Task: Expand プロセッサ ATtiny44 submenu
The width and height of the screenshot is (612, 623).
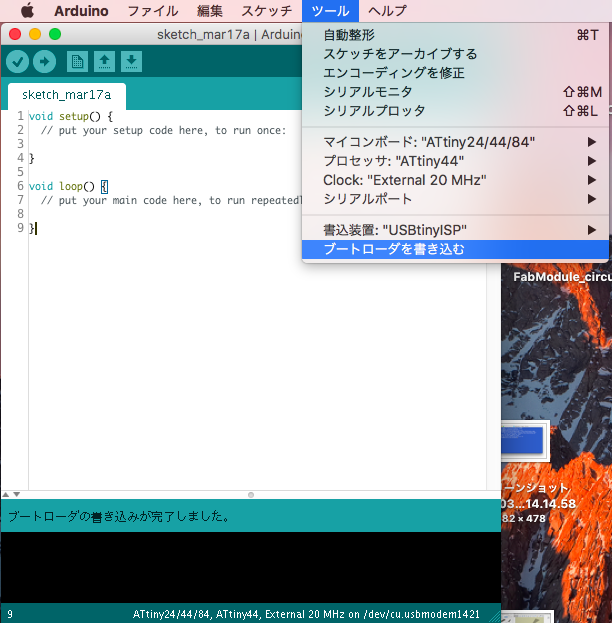Action: click(x=455, y=161)
